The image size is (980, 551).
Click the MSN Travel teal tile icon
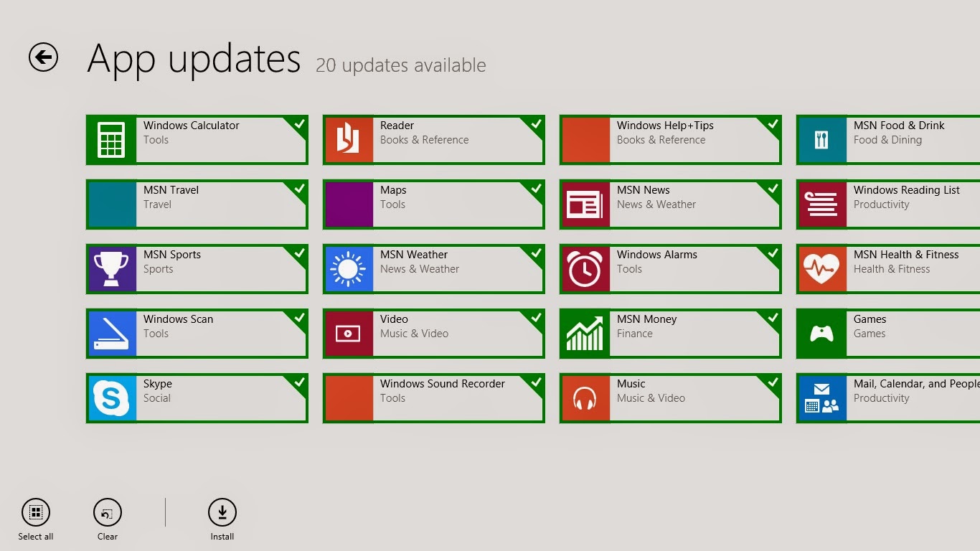(x=112, y=204)
